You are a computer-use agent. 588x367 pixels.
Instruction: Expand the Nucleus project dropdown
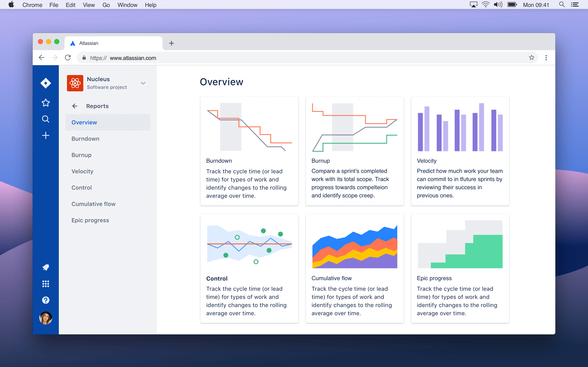143,82
